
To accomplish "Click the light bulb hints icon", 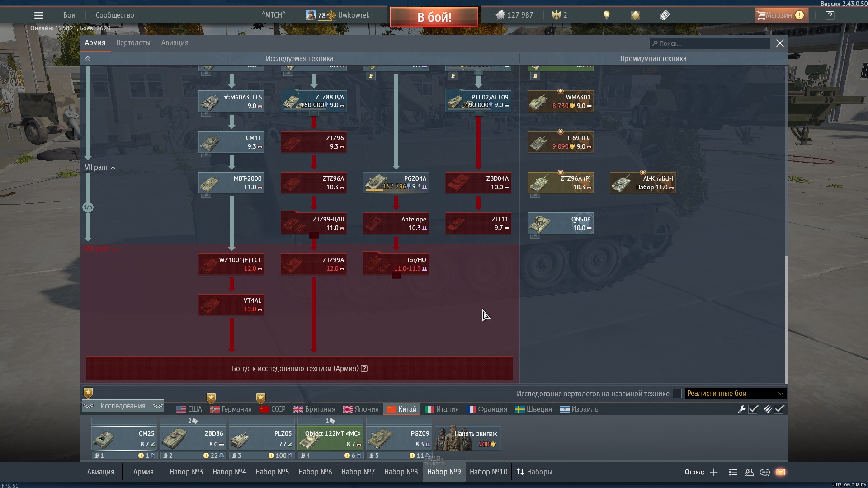I will [607, 15].
